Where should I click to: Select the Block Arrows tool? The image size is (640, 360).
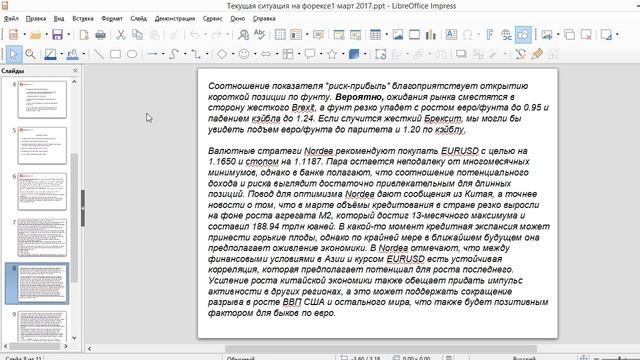[x=266, y=54]
